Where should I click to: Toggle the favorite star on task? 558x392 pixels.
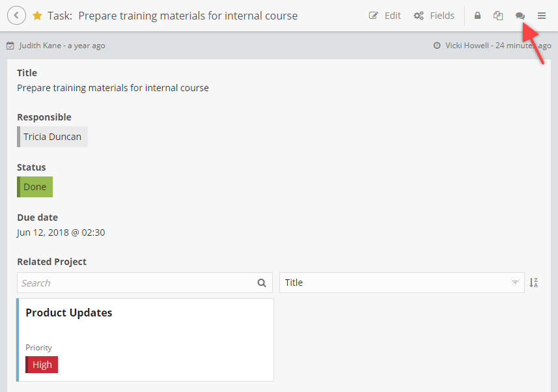pos(37,16)
